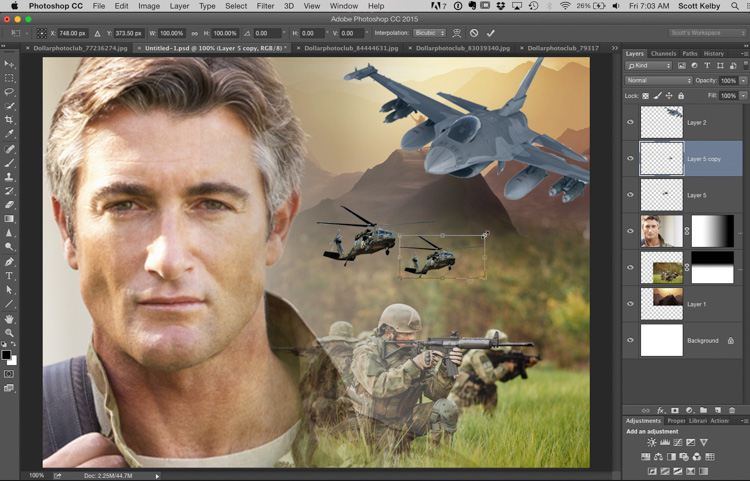Viewport: 750px width, 481px height.
Task: Add a Vibrance adjustment
Action: [704, 443]
